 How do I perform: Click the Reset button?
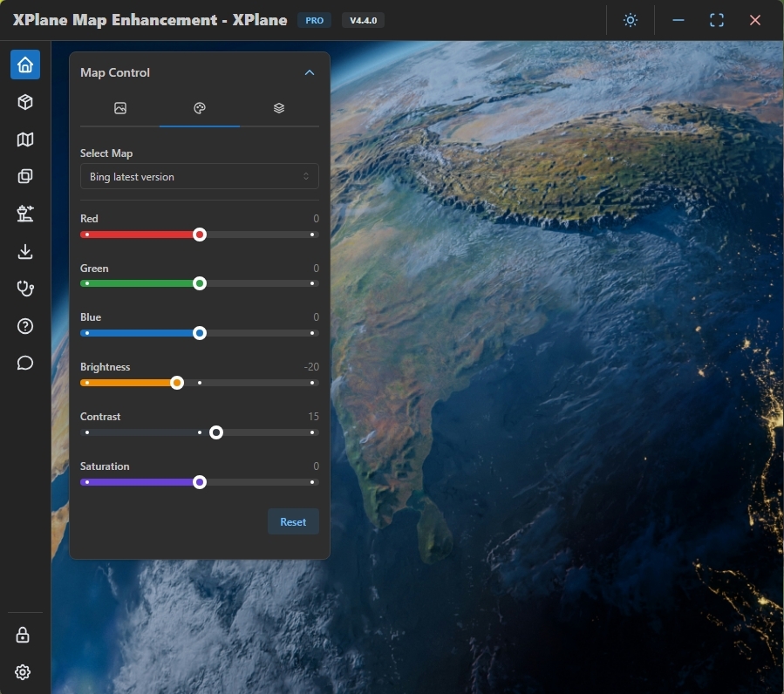tap(293, 522)
